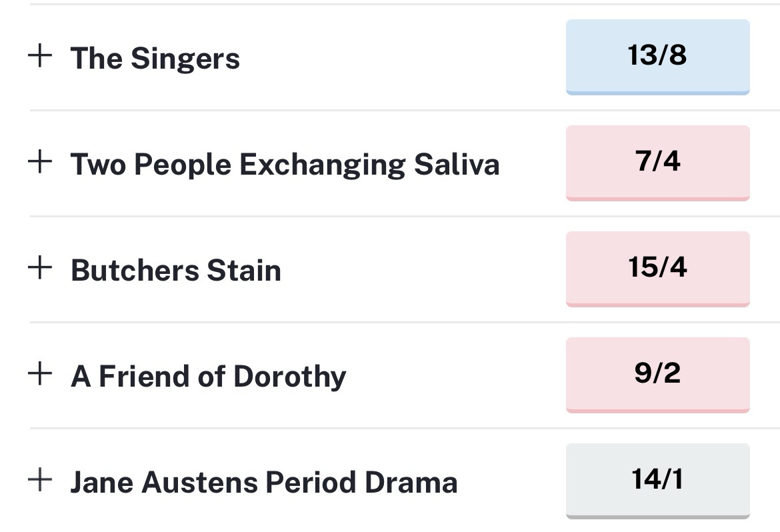Tap the word Dorothy in the fourth row
This screenshot has height=532, width=780.
pyautogui.click(x=290, y=377)
